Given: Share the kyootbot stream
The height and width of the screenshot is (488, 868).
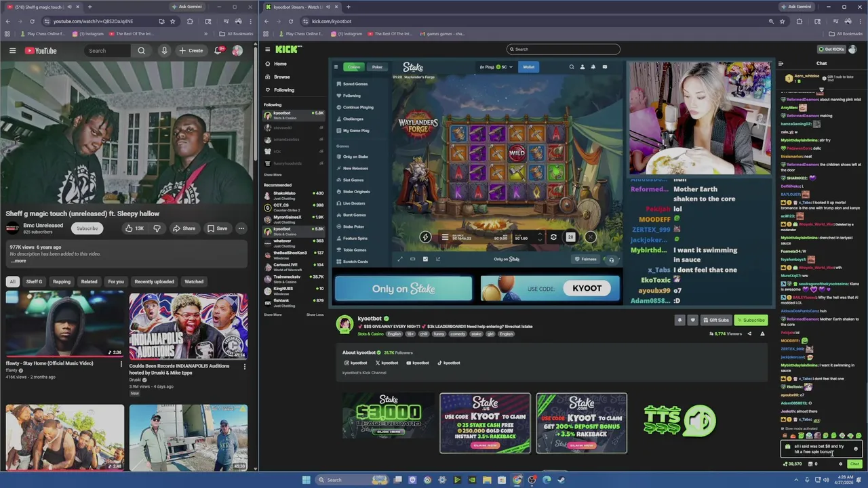Looking at the screenshot, I should click(x=749, y=333).
